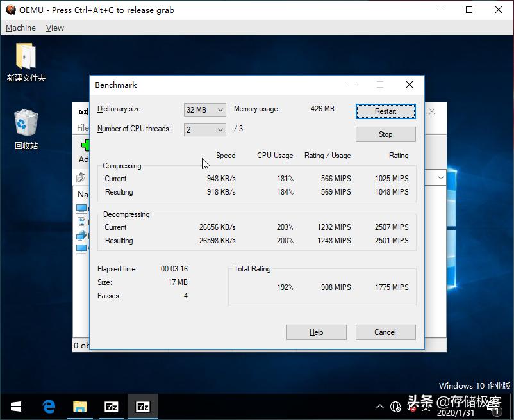The height and width of the screenshot is (420, 514).
Task: Click the up-folder icon in the 7-Zip window
Action: click(81, 177)
